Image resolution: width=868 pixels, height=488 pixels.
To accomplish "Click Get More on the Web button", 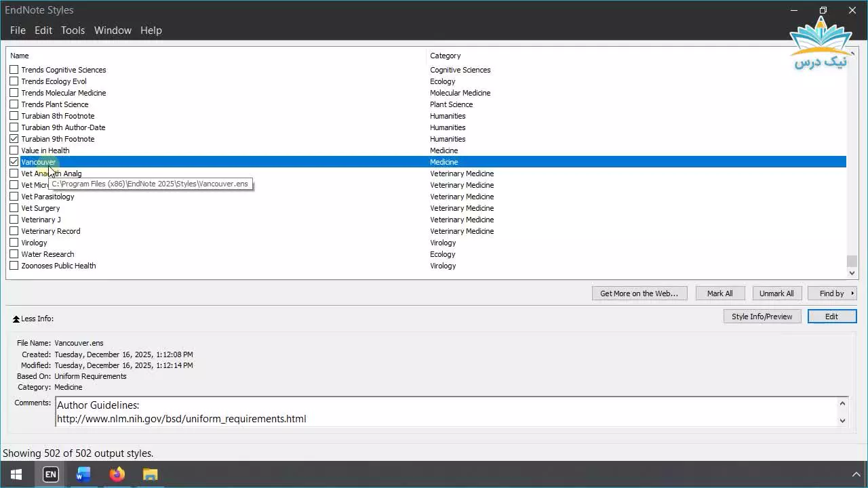I will 639,293.
